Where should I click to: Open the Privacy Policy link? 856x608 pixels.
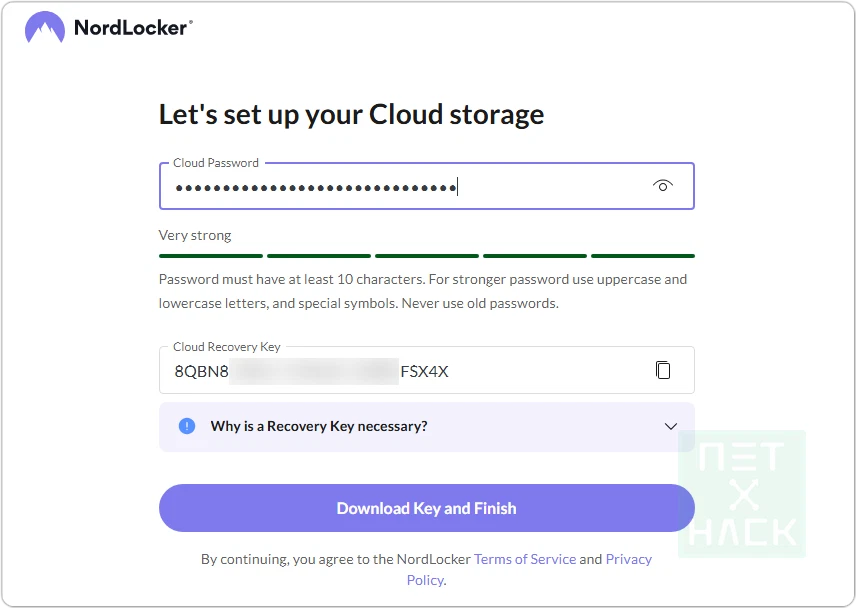(628, 559)
